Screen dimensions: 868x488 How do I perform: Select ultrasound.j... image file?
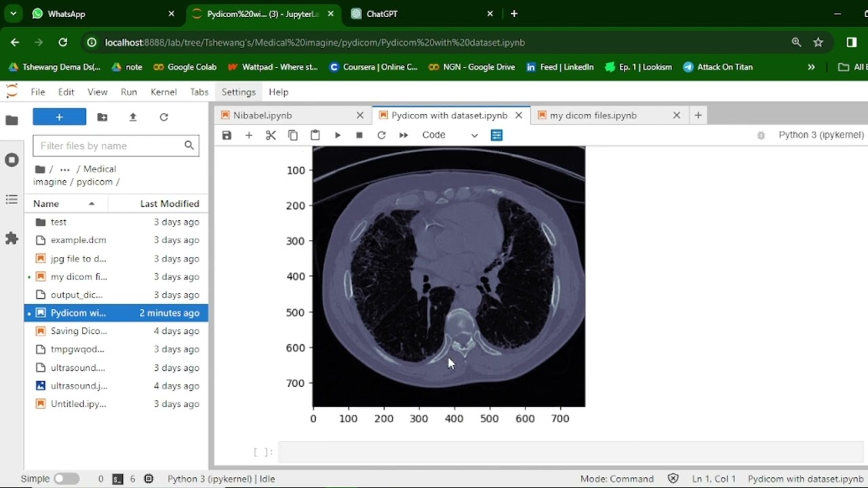(116, 386)
